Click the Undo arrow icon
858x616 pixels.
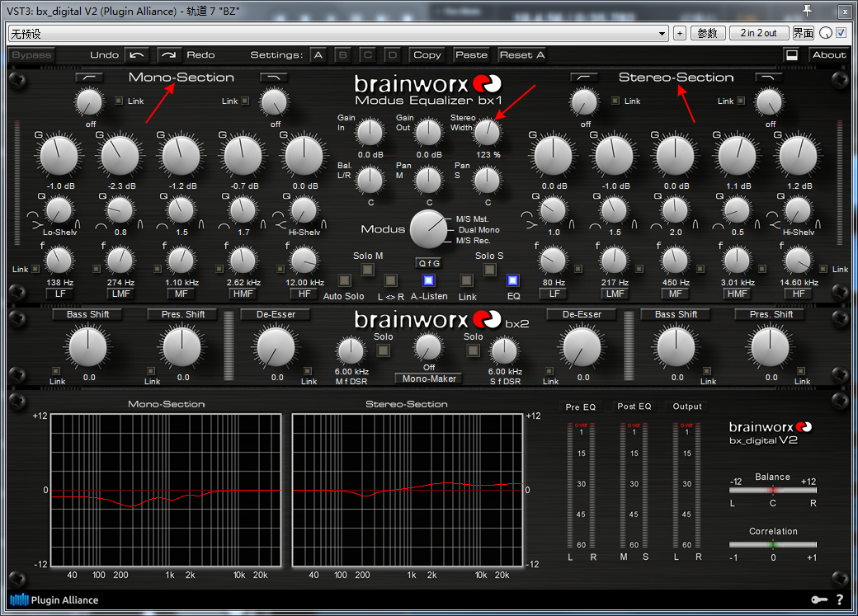point(137,54)
